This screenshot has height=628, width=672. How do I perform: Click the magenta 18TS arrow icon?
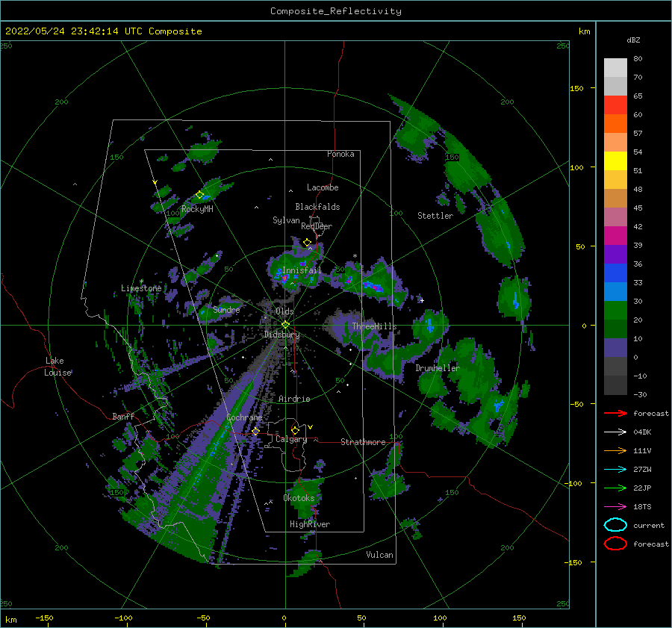coord(615,507)
